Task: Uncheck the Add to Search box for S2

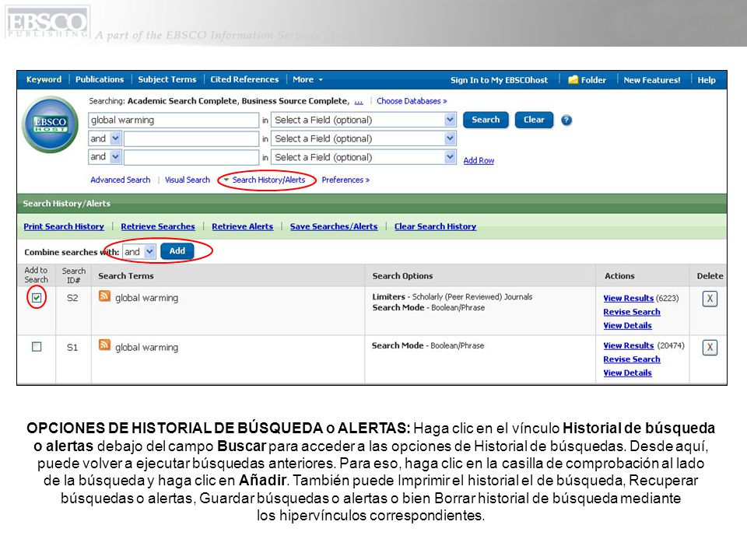Action: click(37, 298)
